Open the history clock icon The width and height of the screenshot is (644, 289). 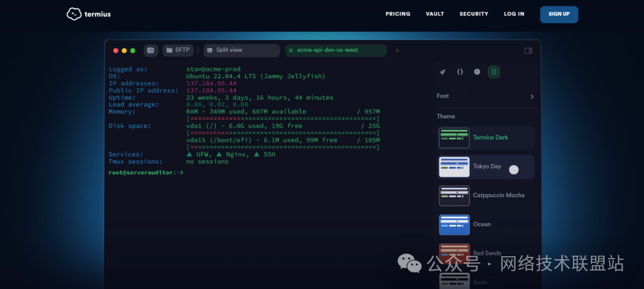(x=477, y=72)
